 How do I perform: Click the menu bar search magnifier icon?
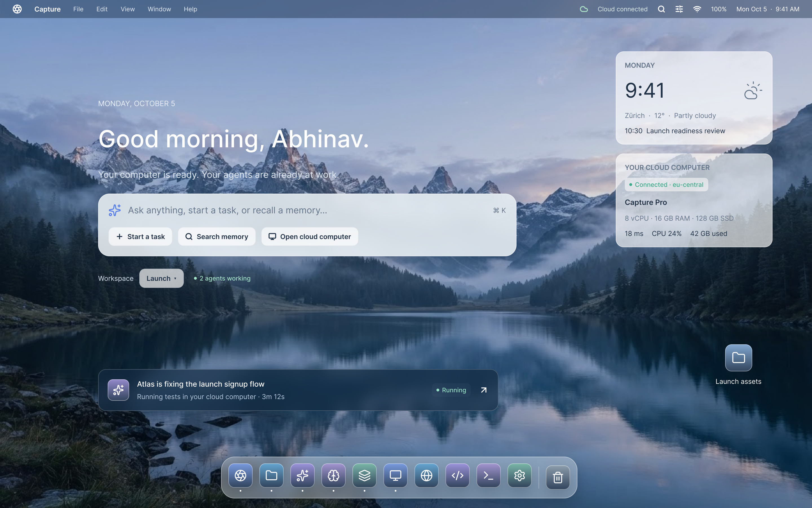pos(661,9)
